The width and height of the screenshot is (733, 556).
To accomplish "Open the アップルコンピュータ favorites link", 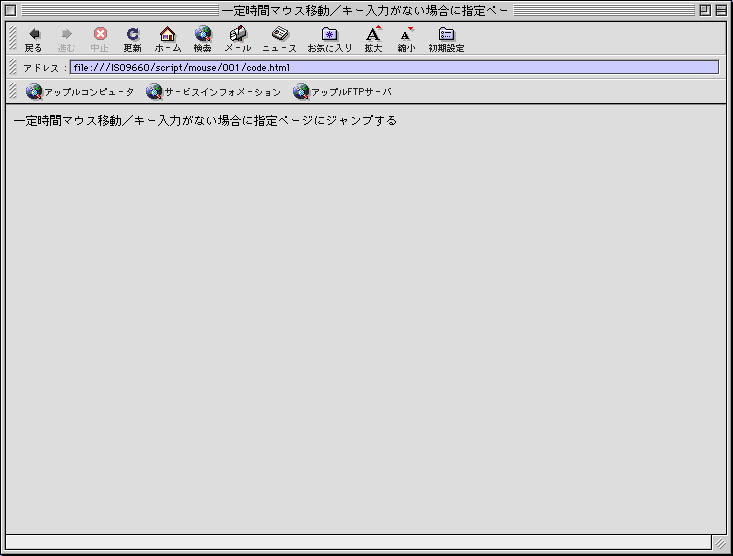I will point(80,92).
